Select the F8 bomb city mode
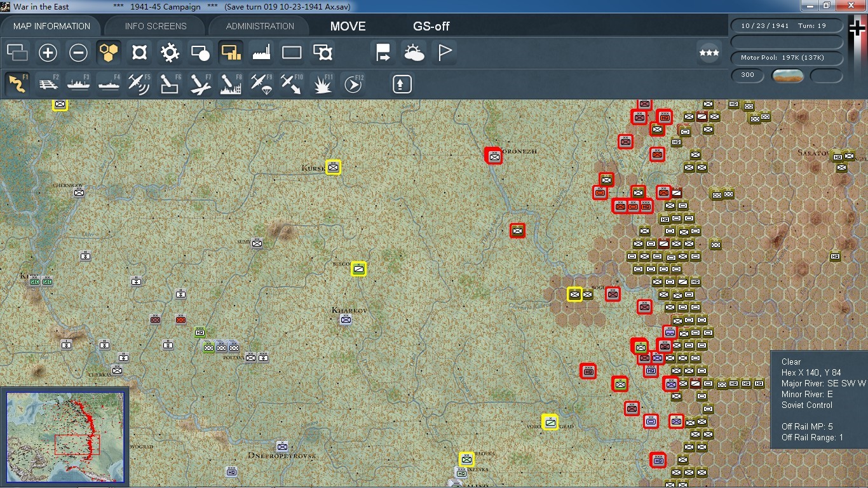Image resolution: width=868 pixels, height=488 pixels. [x=231, y=84]
